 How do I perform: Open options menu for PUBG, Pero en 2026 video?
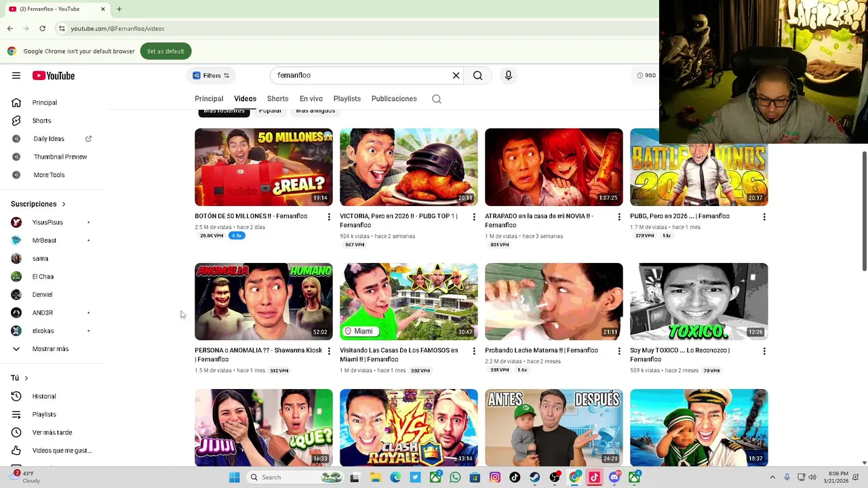point(764,217)
